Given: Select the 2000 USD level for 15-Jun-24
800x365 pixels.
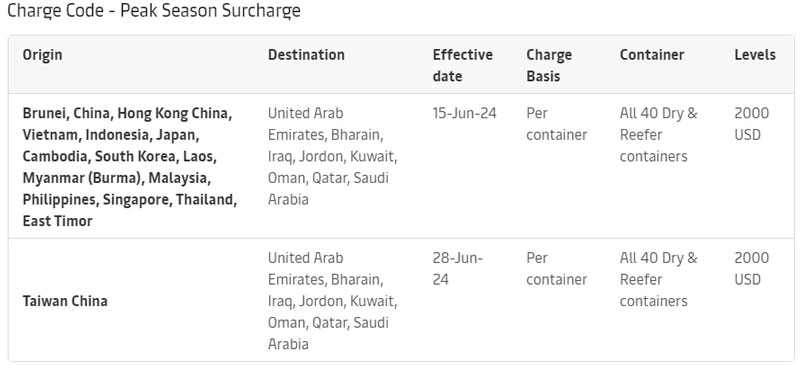Looking at the screenshot, I should (752, 124).
